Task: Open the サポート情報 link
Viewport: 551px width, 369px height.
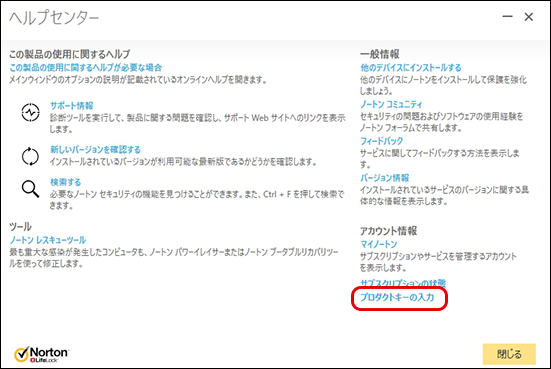Action: tap(72, 105)
